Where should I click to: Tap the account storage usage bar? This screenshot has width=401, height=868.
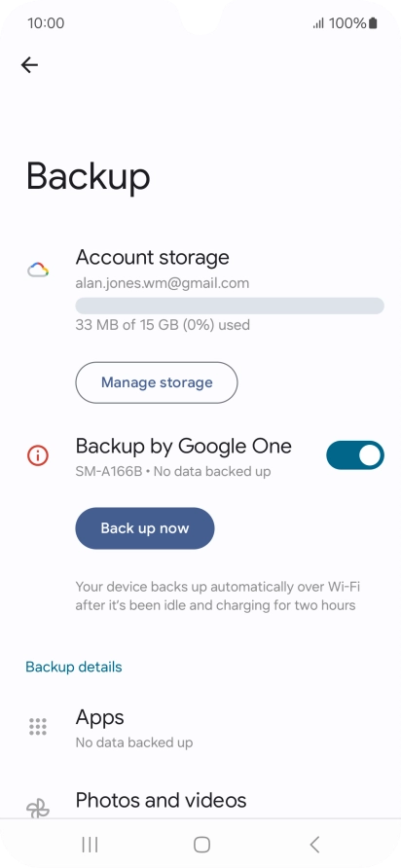click(x=230, y=306)
